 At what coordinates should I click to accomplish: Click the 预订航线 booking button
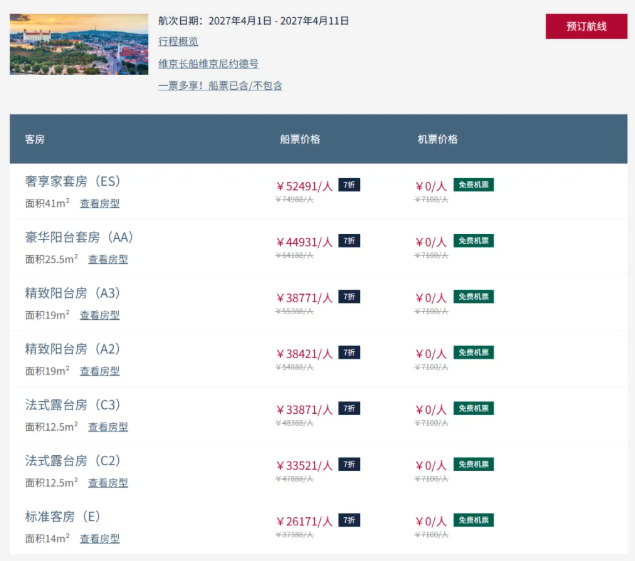586,26
